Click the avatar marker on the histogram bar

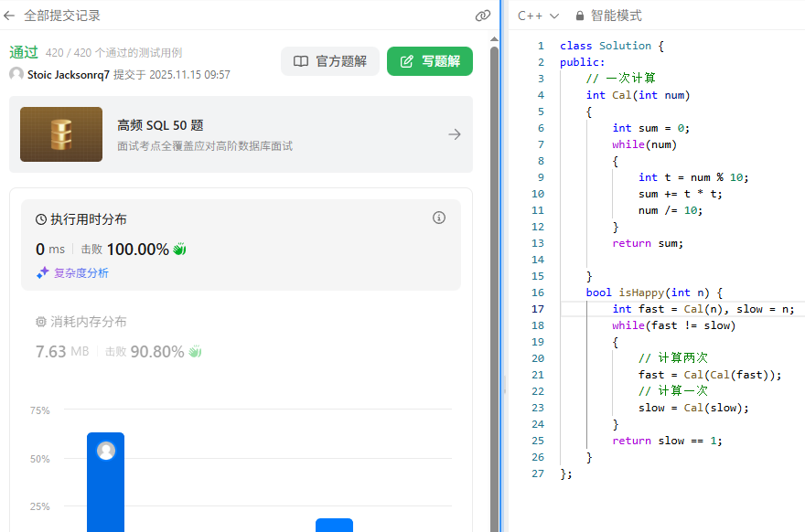click(x=106, y=451)
